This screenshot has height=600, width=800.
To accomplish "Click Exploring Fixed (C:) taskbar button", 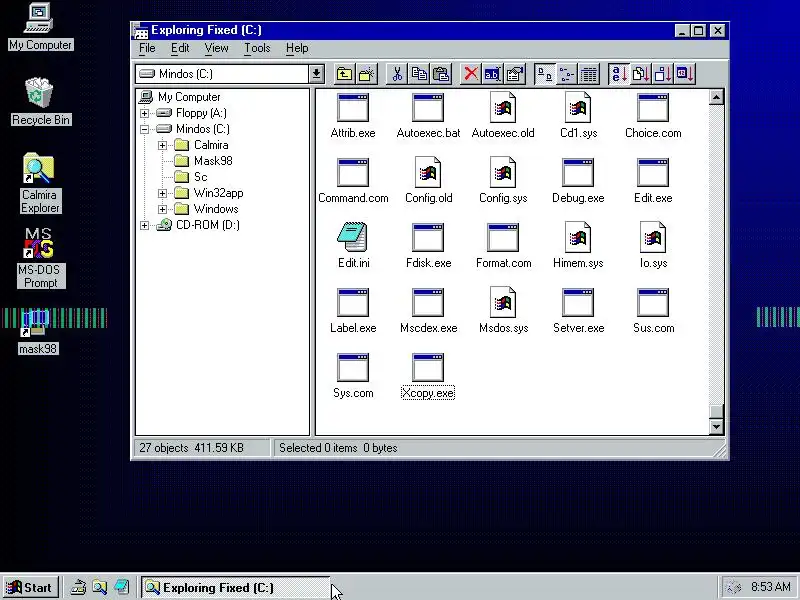I will point(235,587).
